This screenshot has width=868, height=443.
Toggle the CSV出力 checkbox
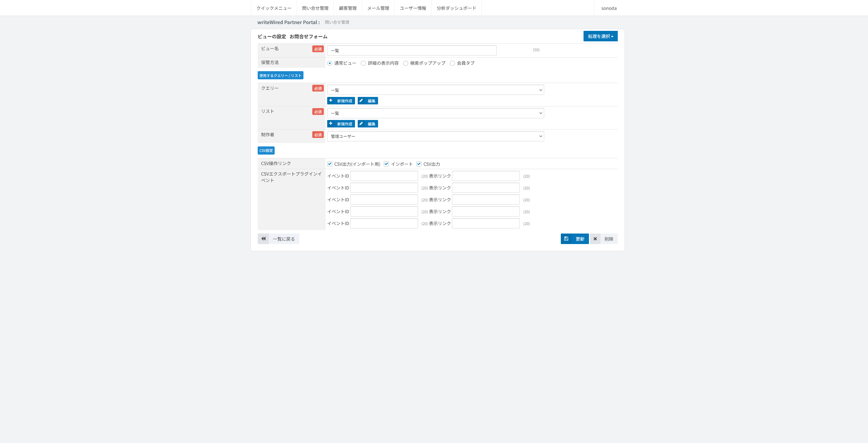(419, 164)
